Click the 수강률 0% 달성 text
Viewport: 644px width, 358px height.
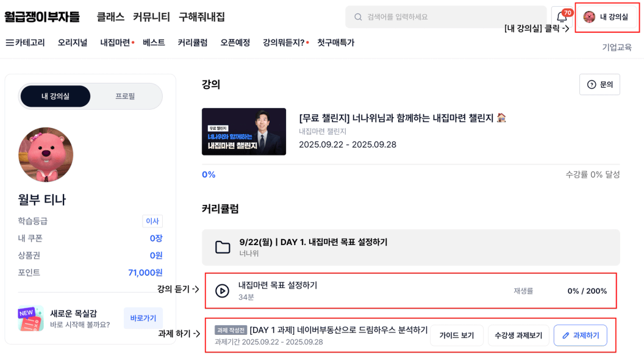tap(593, 174)
